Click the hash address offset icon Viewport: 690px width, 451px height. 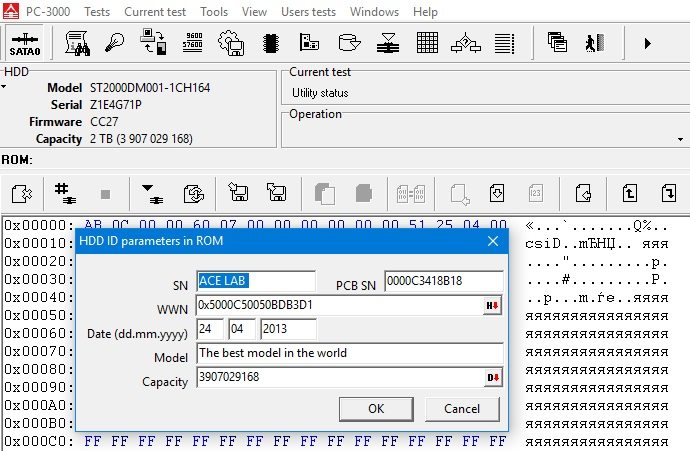(65, 194)
